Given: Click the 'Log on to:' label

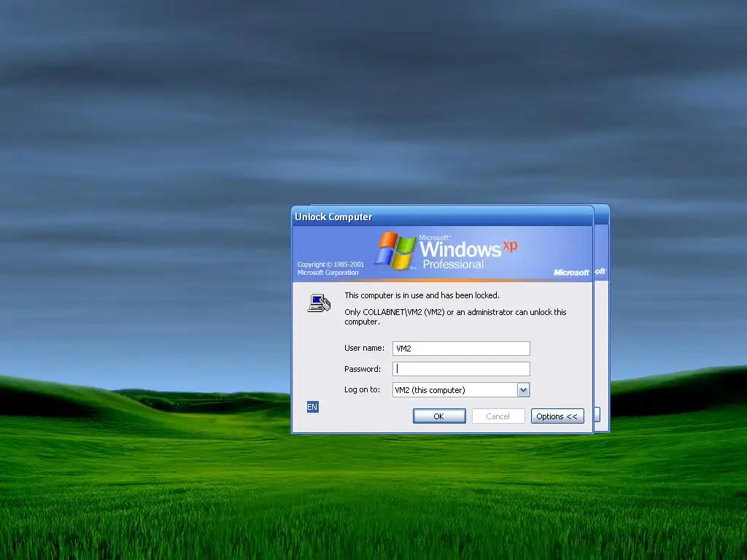Looking at the screenshot, I should tap(362, 389).
